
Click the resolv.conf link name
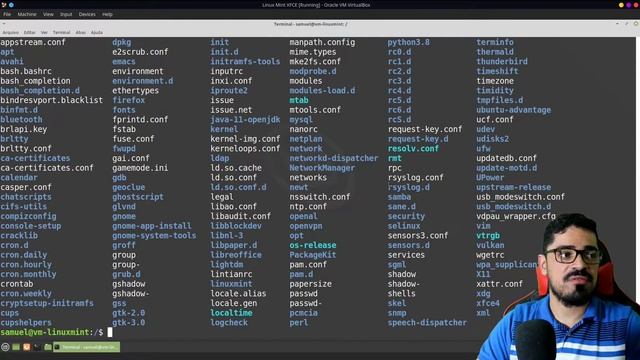(x=413, y=149)
